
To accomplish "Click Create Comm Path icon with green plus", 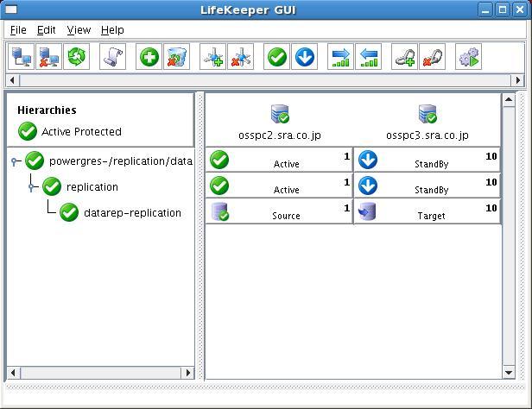I will click(x=212, y=57).
